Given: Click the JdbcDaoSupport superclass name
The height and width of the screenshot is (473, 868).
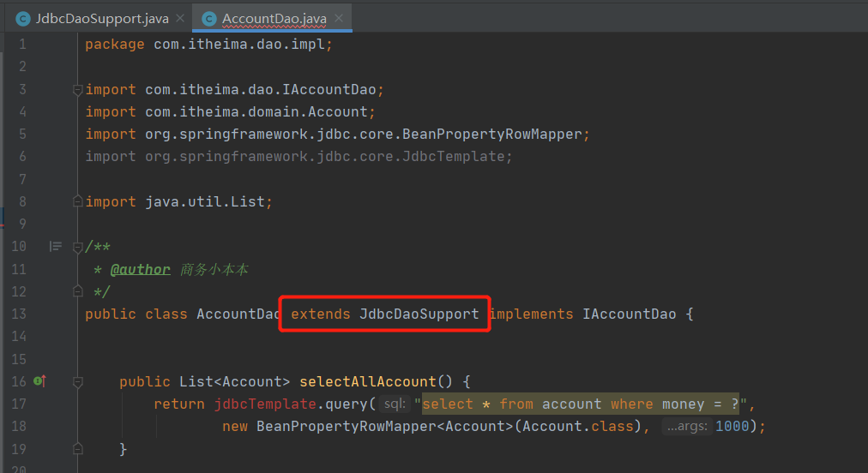Looking at the screenshot, I should tap(419, 314).
